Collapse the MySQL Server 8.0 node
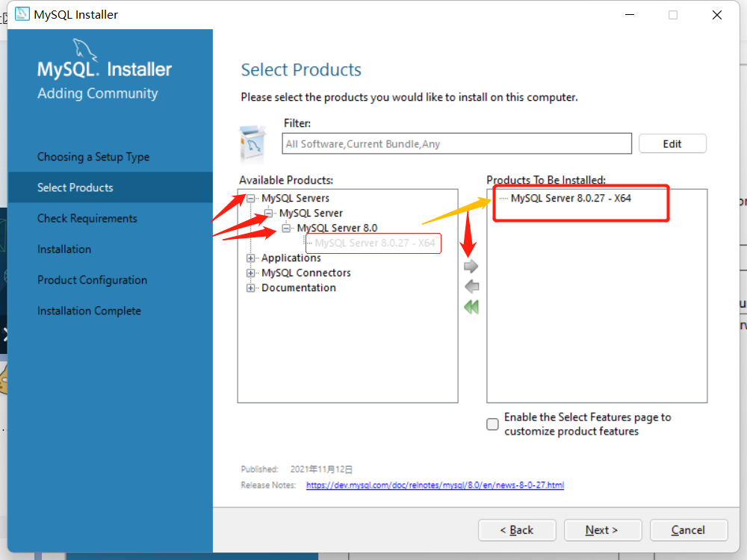This screenshot has height=560, width=747. click(286, 228)
